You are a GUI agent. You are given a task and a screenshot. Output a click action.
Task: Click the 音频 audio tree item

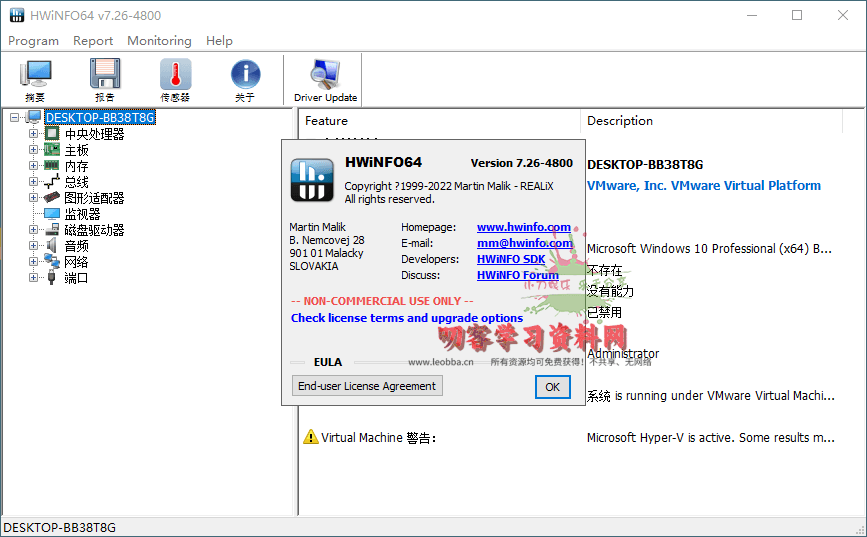click(x=76, y=246)
